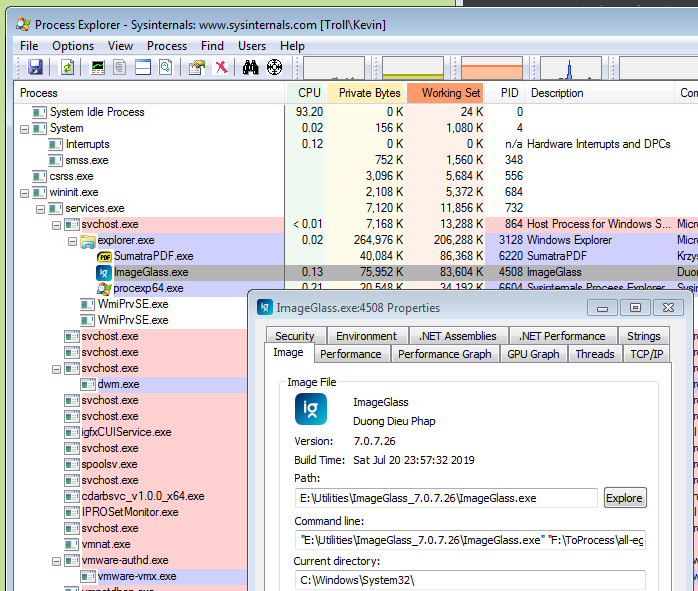This screenshot has height=591, width=698.
Task: Click the Refresh Now toolbar icon
Action: point(68,68)
